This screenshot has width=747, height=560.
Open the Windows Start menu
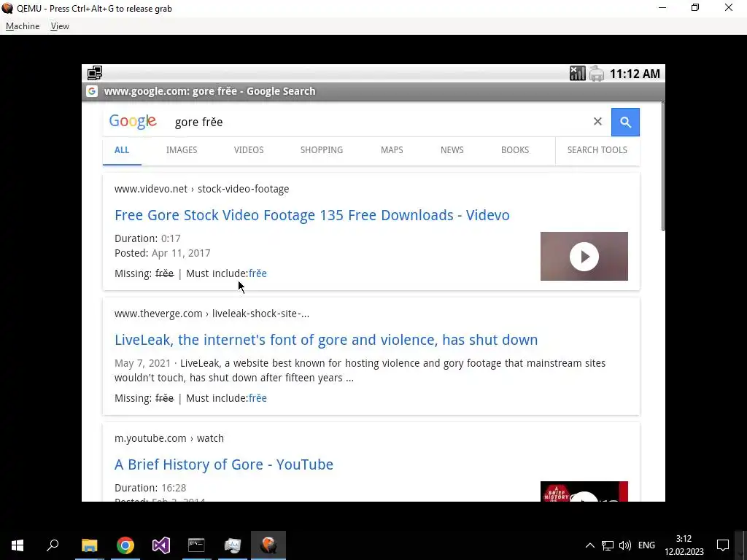pyautogui.click(x=18, y=545)
